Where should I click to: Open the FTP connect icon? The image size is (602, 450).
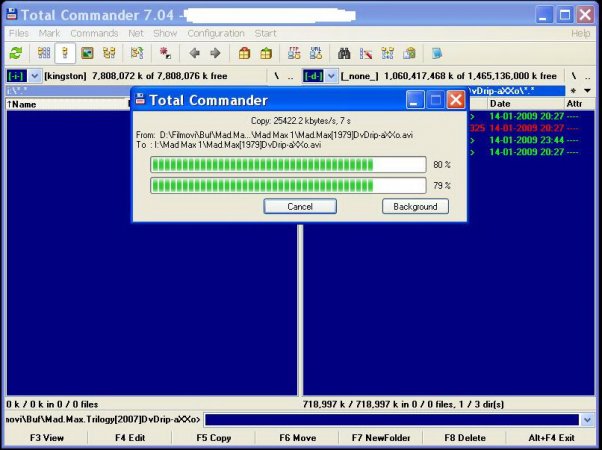click(x=294, y=53)
